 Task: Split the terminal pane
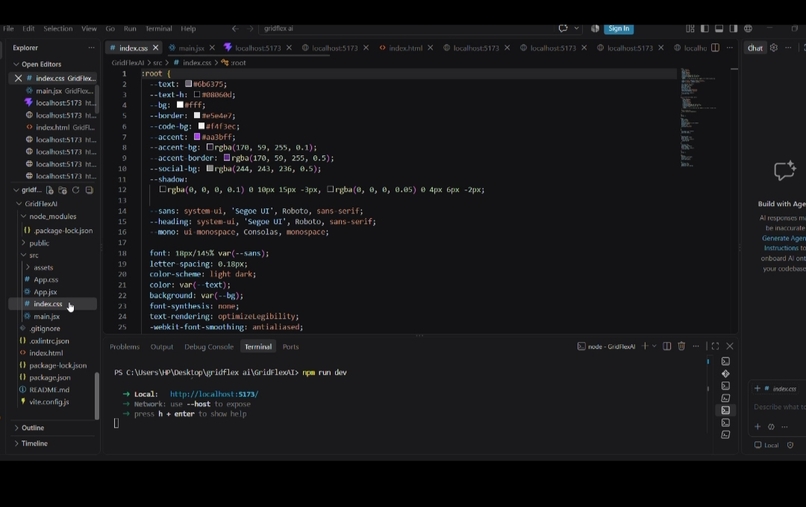click(x=667, y=347)
